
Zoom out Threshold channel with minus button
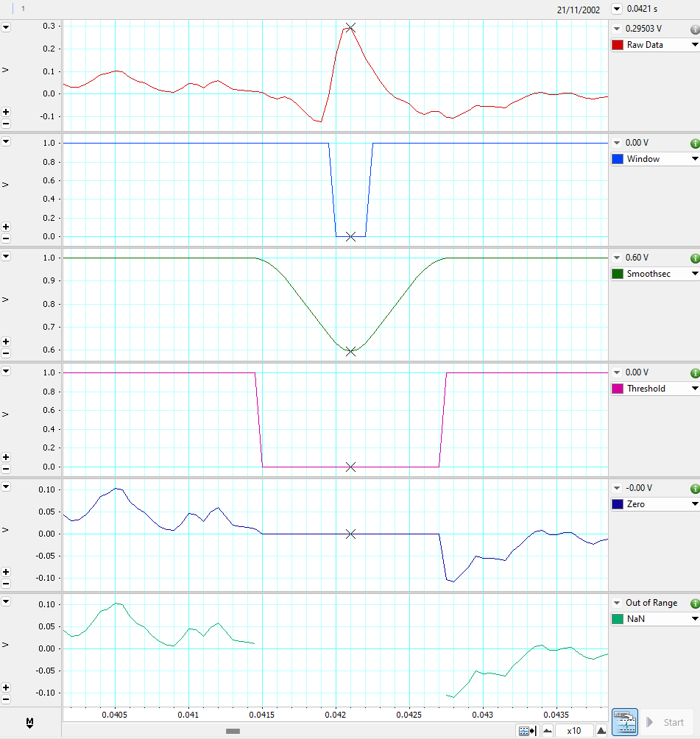7,468
